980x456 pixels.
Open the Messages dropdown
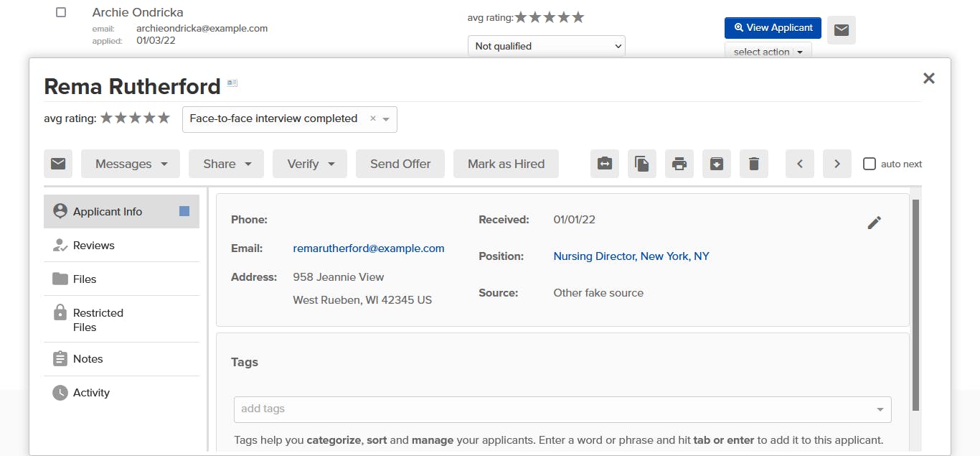[131, 164]
